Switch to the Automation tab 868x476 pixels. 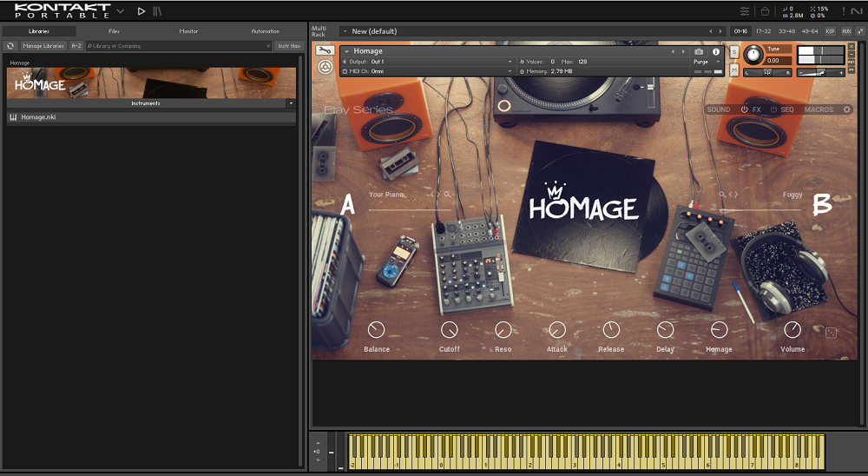265,31
